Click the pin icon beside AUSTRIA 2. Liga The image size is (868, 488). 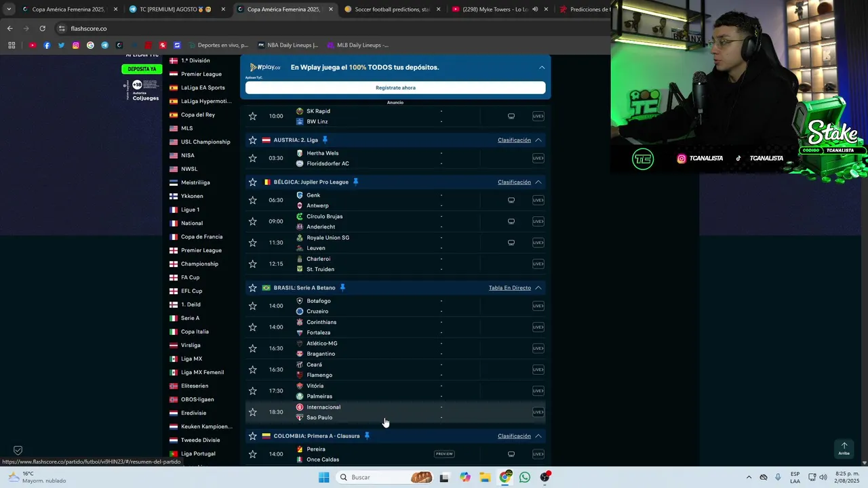click(x=325, y=140)
